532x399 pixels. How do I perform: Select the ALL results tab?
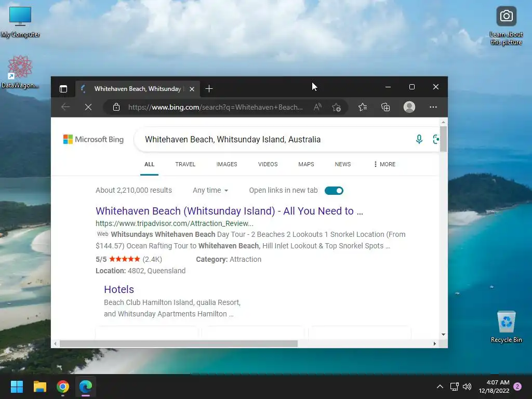point(149,164)
